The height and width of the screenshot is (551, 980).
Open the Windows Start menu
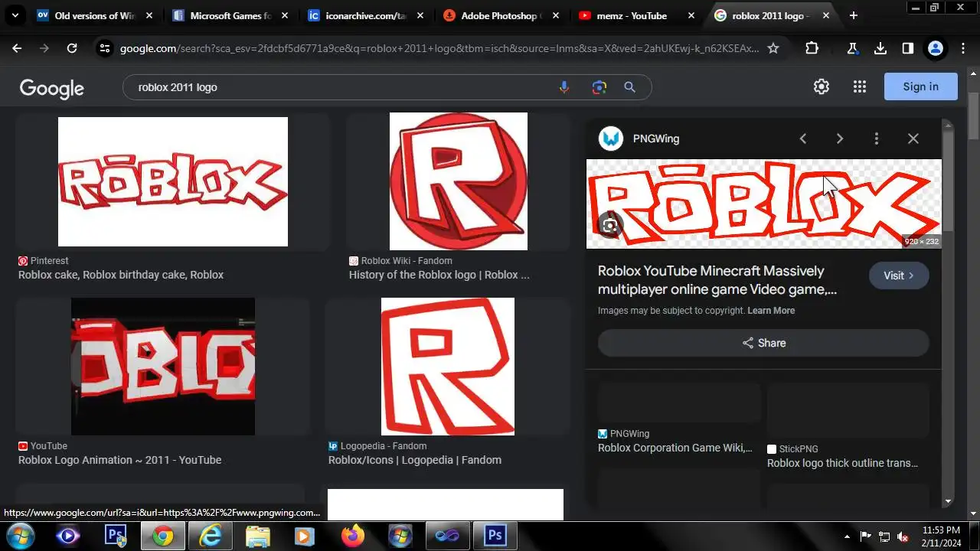pos(21,536)
